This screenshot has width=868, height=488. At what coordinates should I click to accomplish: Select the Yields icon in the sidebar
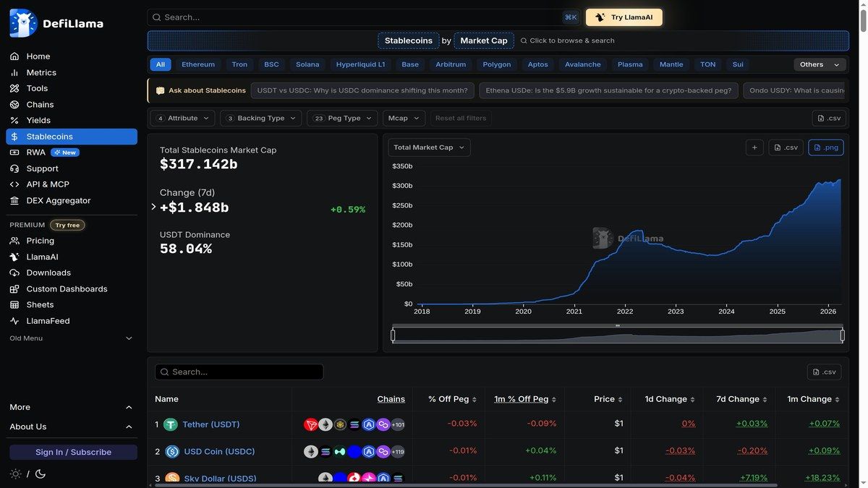click(x=14, y=120)
